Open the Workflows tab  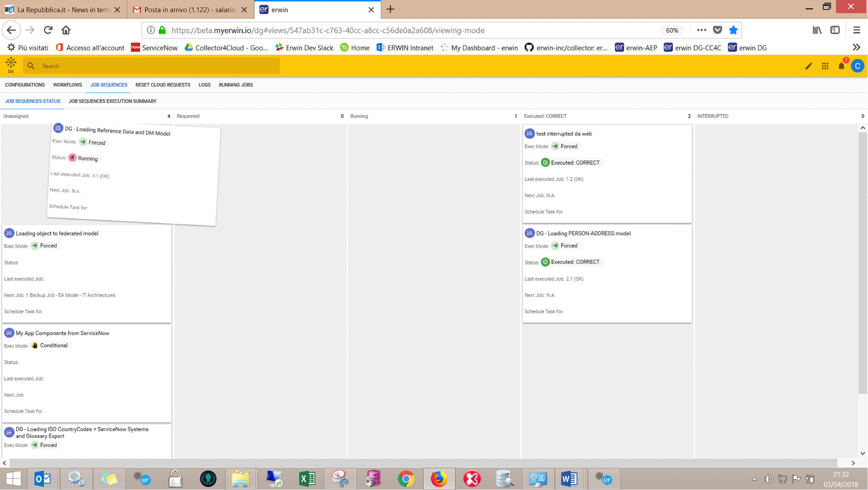[67, 85]
